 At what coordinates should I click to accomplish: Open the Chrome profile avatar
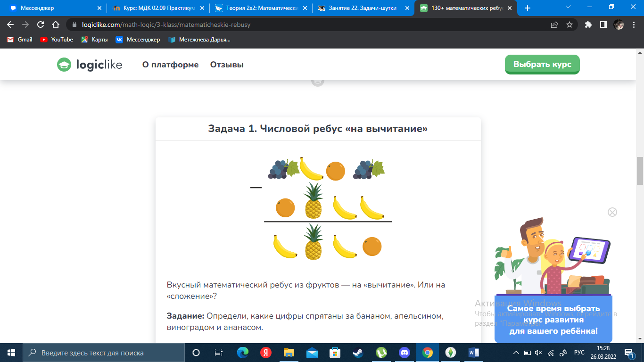click(x=619, y=25)
